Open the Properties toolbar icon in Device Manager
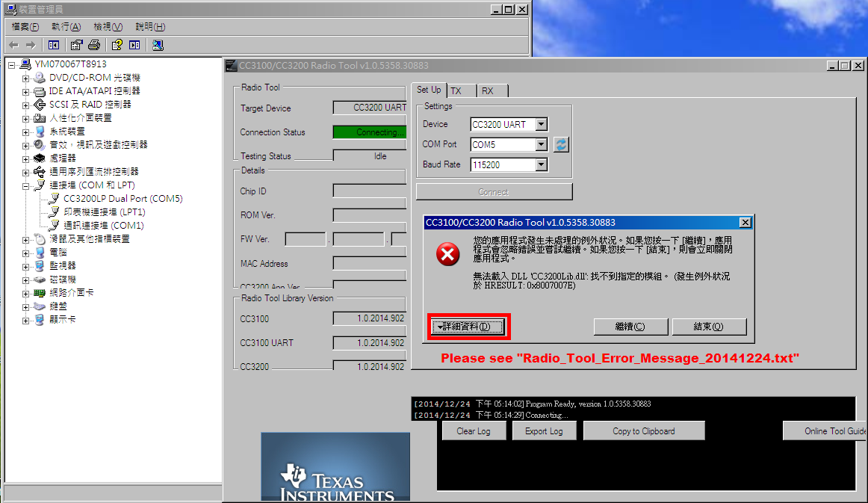The image size is (868, 503). click(76, 45)
